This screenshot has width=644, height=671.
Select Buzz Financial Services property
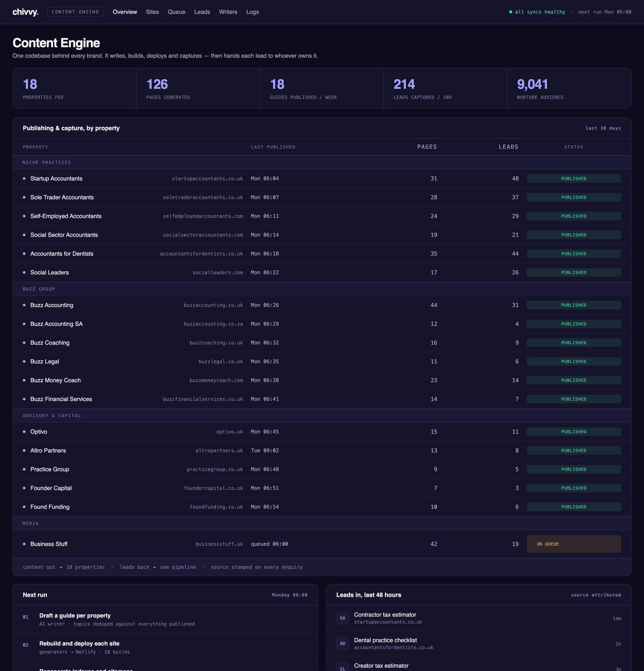pos(61,399)
